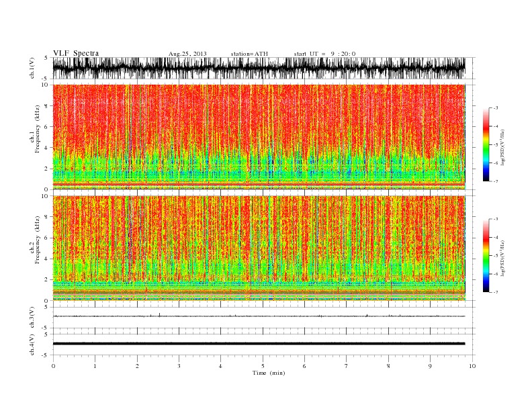Click the "Time (min)" axis label
Image resolution: width=532 pixels, height=411 pixels.
(269, 373)
